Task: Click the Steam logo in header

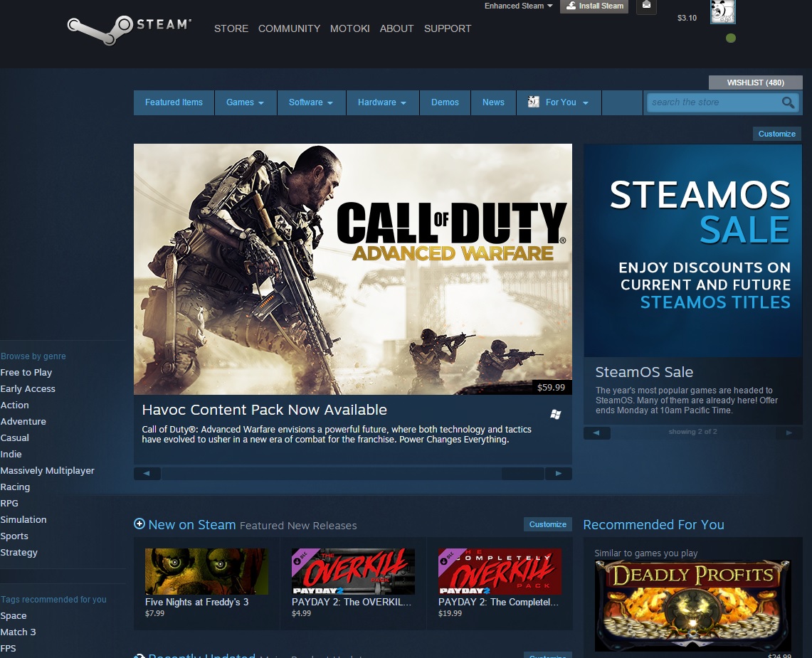Action: click(x=130, y=29)
